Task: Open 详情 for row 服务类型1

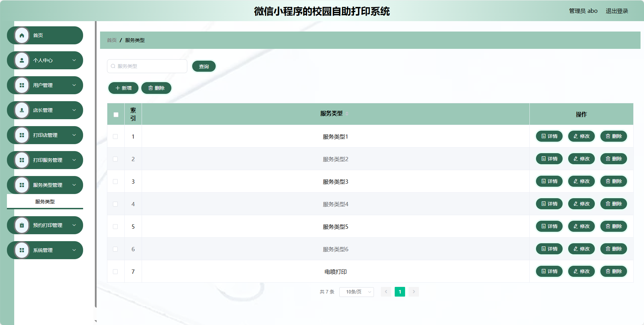Action: pos(549,136)
